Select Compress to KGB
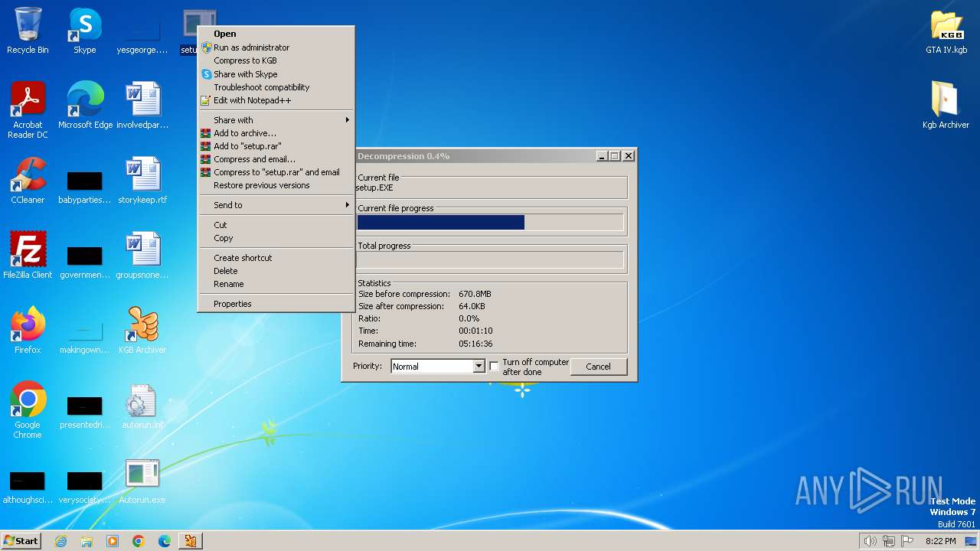 click(276, 60)
